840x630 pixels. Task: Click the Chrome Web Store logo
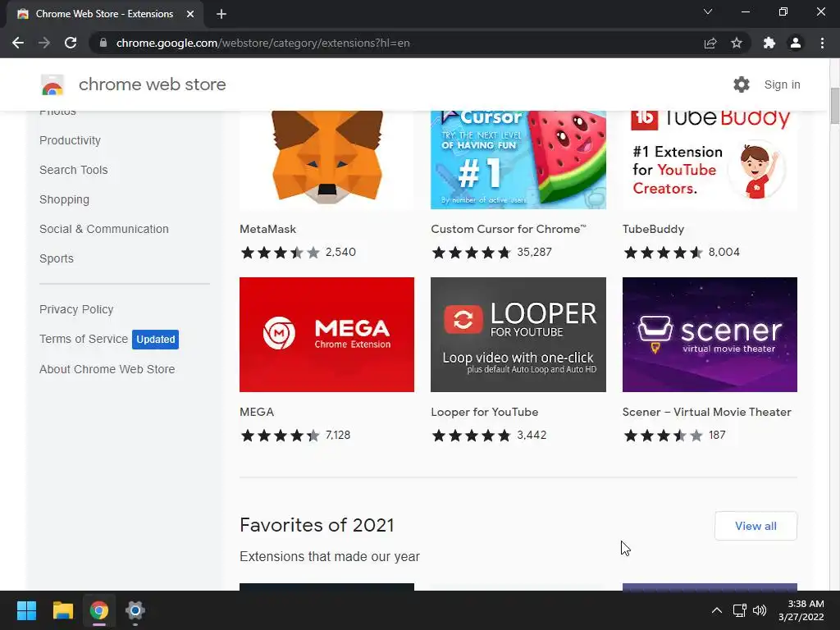pos(52,84)
